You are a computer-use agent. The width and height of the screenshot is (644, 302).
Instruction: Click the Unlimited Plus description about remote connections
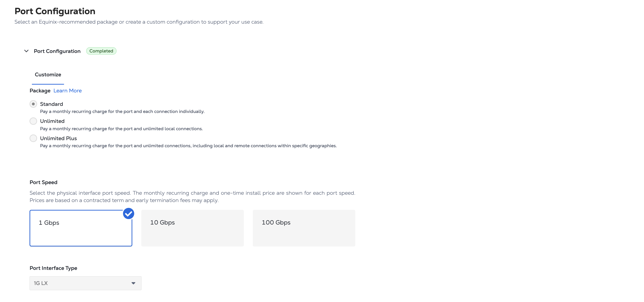coord(188,146)
